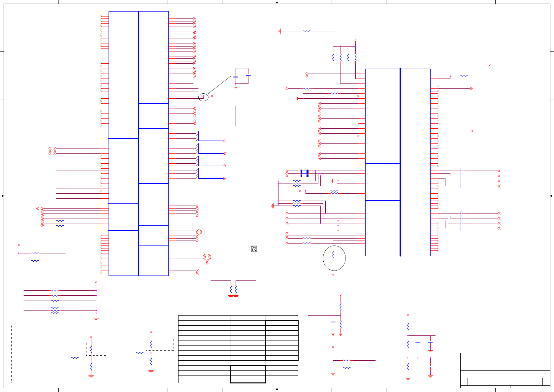554x392 pixels.
Task: Select the wire junction inside the small circle
Action: (203, 97)
